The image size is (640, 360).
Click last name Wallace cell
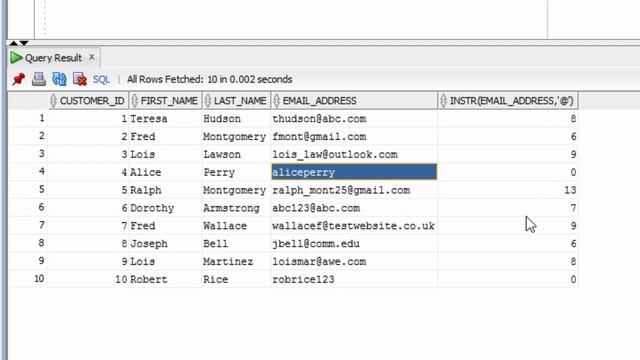(236, 226)
